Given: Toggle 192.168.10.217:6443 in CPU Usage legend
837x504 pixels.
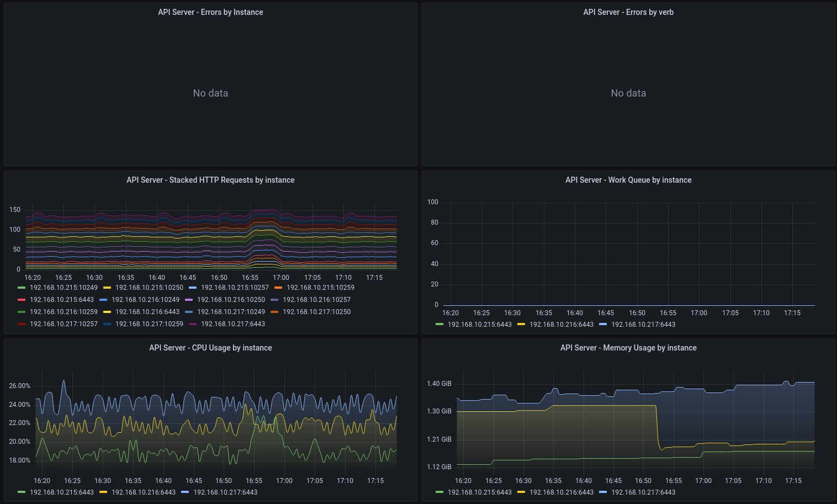Looking at the screenshot, I should click(x=225, y=492).
